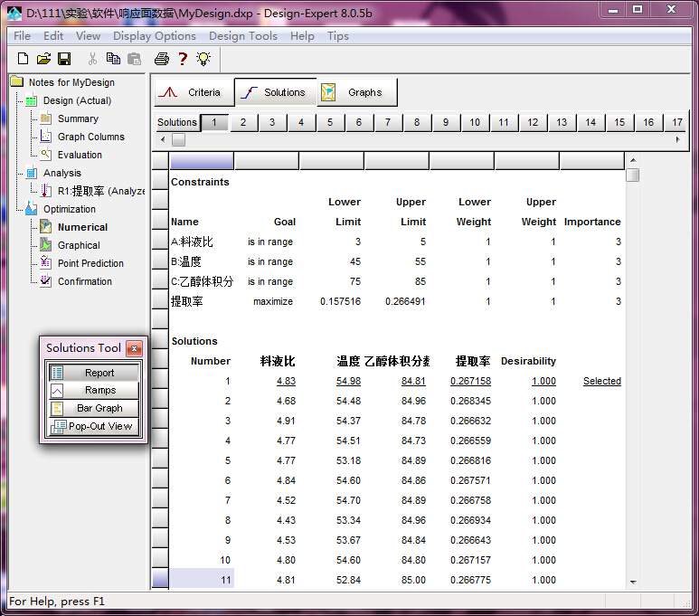This screenshot has width=699, height=616.
Task: Open the Display Options menu
Action: tap(154, 36)
